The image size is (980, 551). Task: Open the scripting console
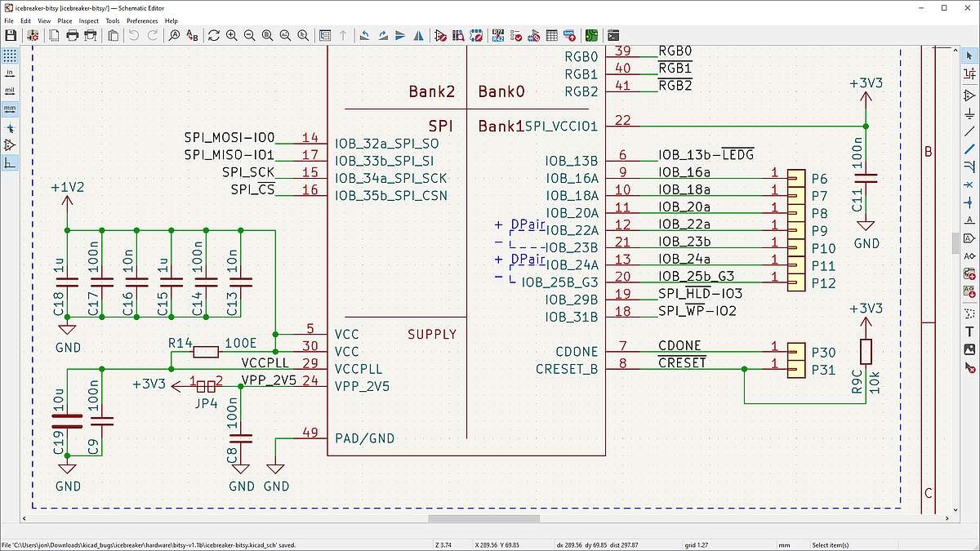[x=613, y=36]
